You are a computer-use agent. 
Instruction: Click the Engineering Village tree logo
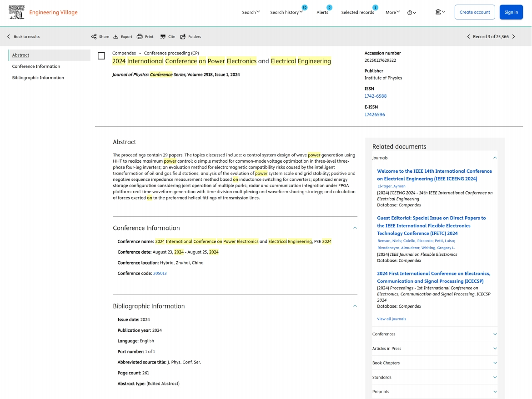(x=17, y=12)
